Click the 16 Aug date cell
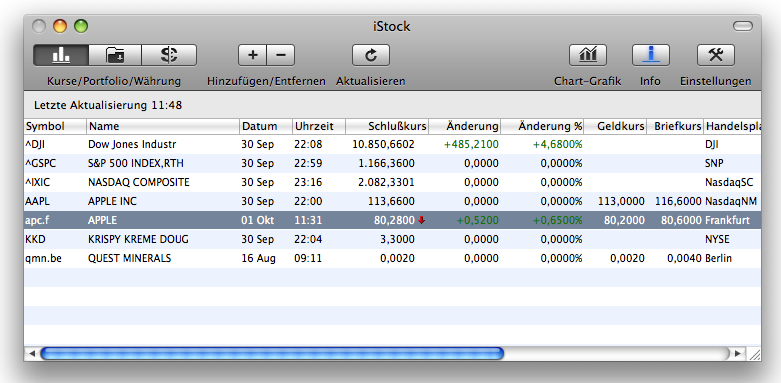781x383 pixels. tap(258, 258)
